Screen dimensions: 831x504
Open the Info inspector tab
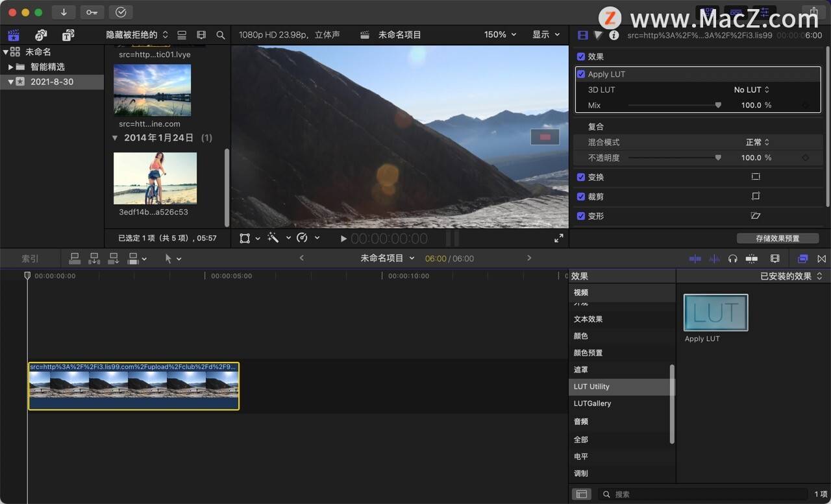[x=614, y=36]
